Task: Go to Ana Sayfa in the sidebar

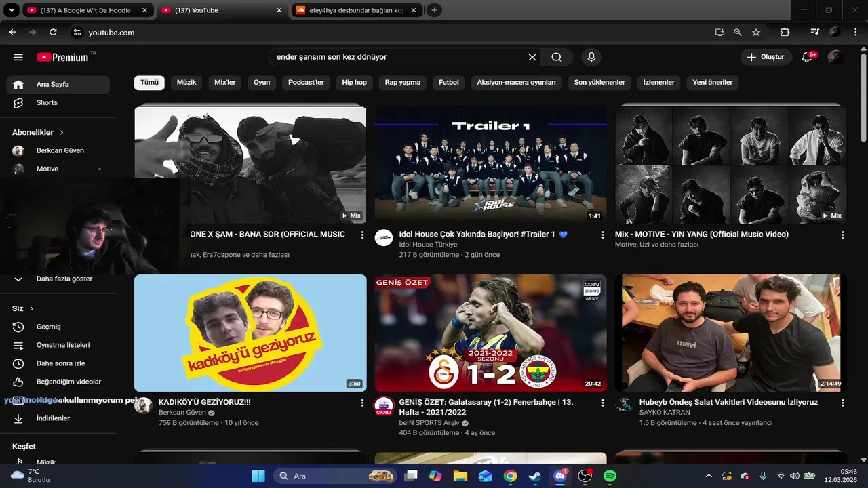Action: click(x=58, y=85)
